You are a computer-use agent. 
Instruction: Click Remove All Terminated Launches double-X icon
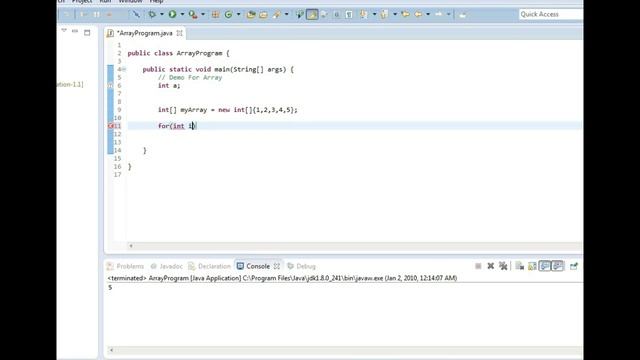tap(503, 266)
